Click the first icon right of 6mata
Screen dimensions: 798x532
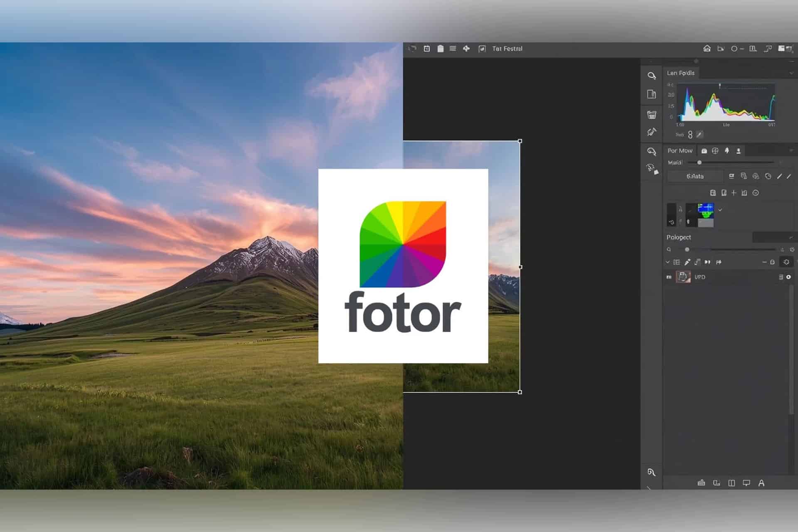(x=731, y=176)
